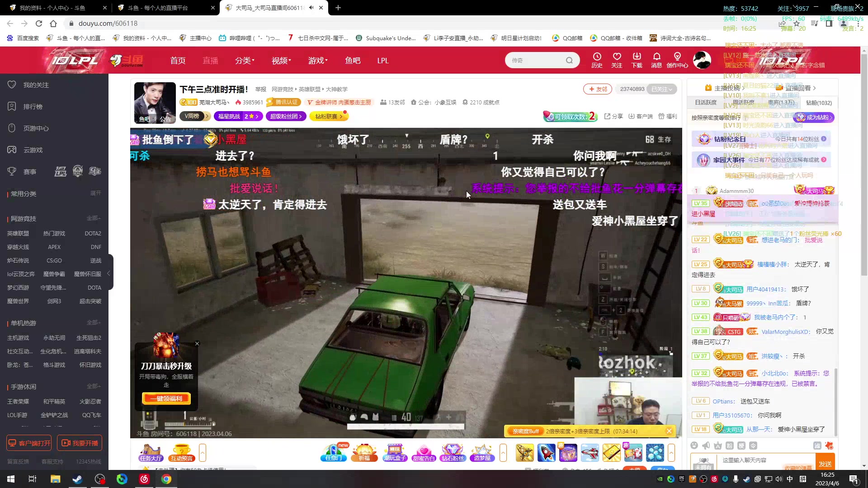The image size is (868, 488).
Task: Expand the task panel up-arrow beside 互动预言
Action: click(203, 452)
